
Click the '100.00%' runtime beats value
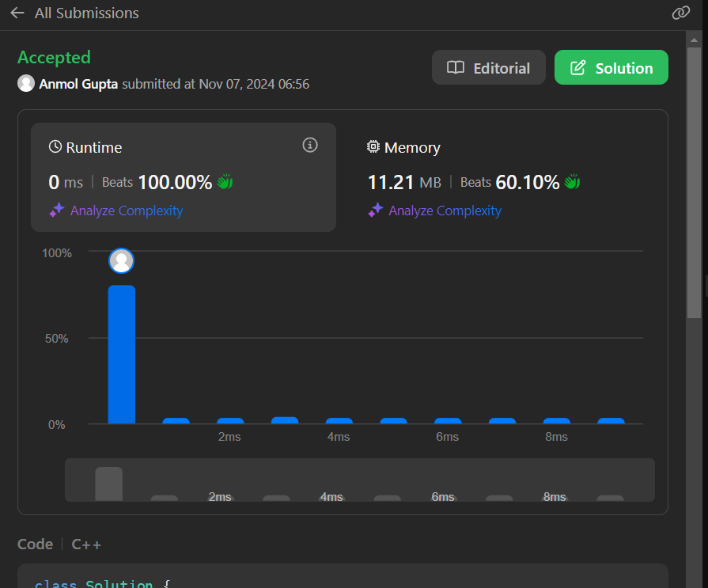pyautogui.click(x=175, y=183)
